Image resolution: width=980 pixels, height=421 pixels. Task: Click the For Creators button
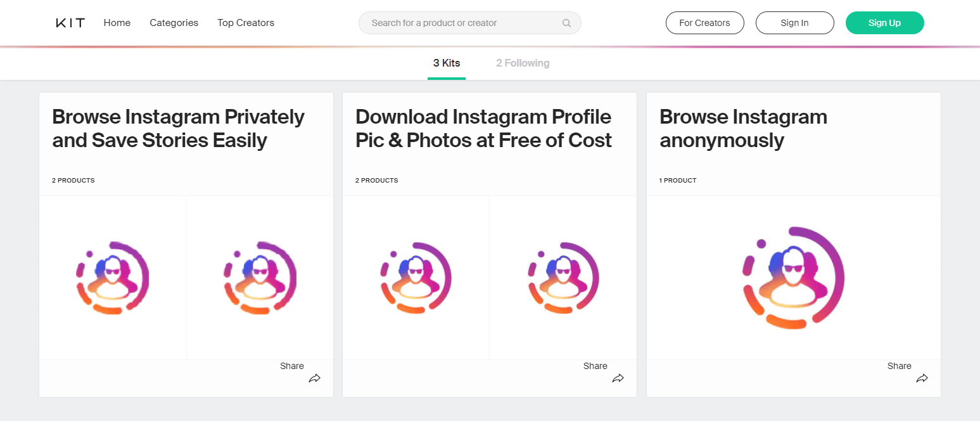(x=704, y=22)
